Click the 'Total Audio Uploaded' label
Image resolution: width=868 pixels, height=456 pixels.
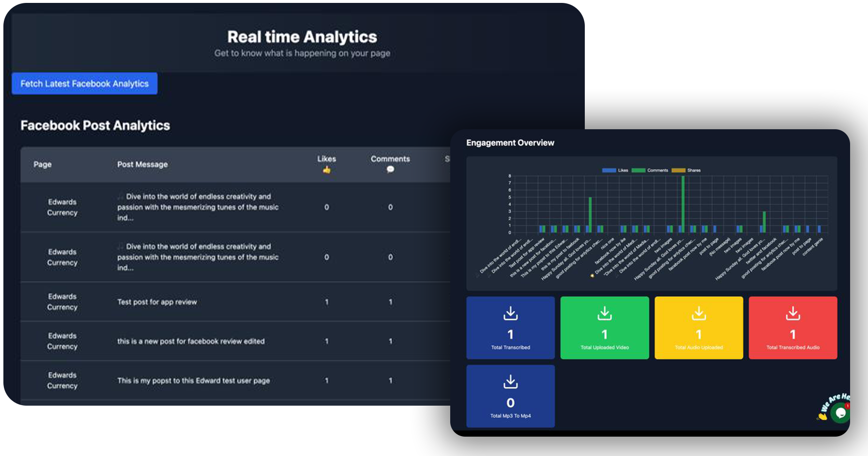699,348
